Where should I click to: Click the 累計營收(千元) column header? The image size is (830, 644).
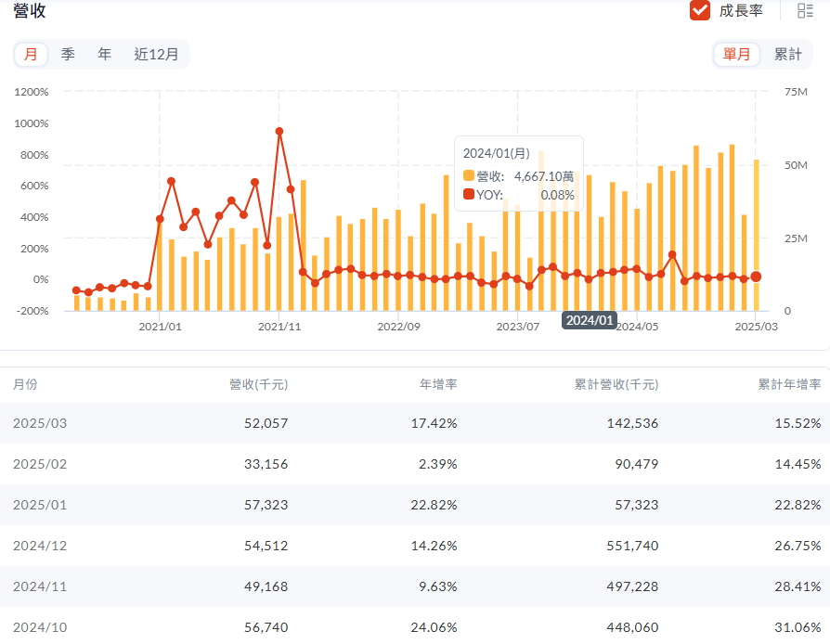point(616,384)
